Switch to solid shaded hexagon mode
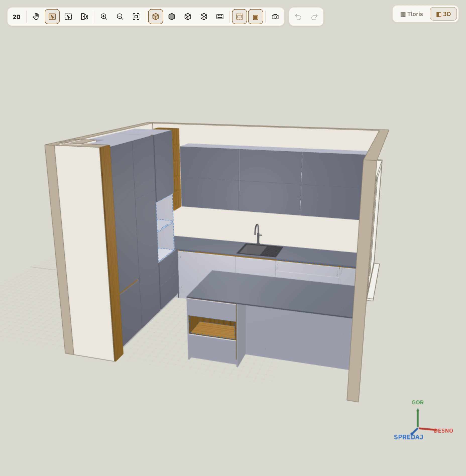The width and height of the screenshot is (466, 476). point(172,17)
